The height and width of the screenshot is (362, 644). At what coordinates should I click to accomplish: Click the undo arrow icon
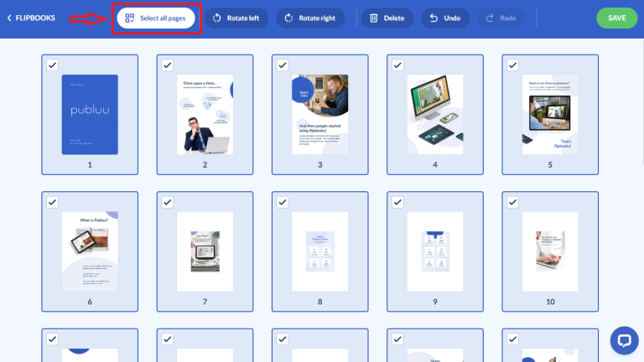point(434,18)
